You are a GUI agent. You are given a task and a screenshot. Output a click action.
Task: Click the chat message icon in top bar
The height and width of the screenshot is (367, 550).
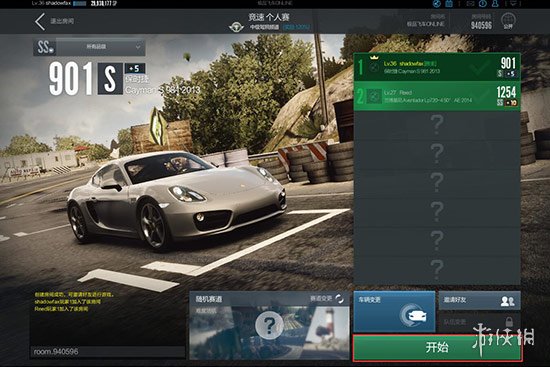pos(513,4)
